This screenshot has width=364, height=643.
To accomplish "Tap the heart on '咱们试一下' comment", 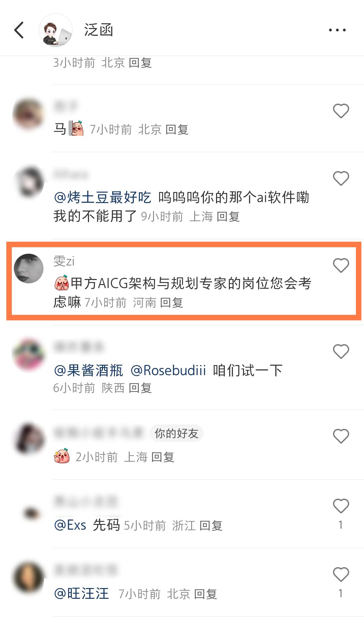I will pos(341,352).
